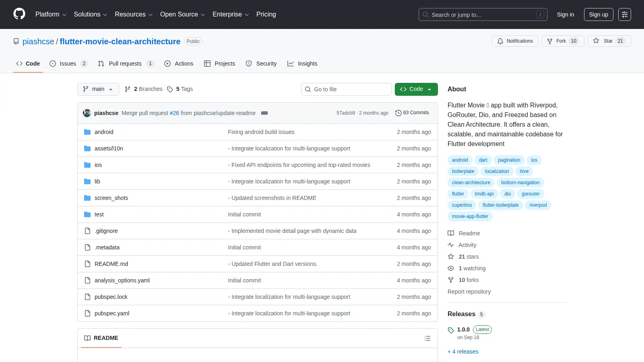Click the repository icon beside piashcse
The image size is (644, 362).
[x=16, y=41]
